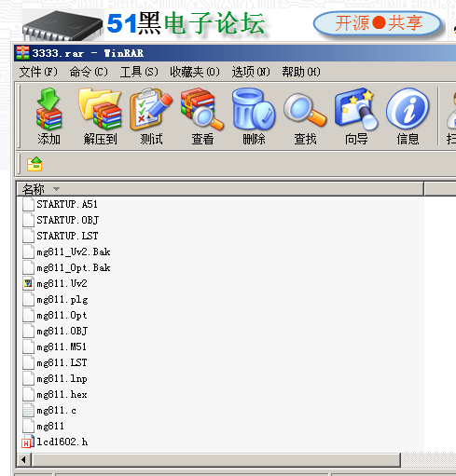Launch the 向导 (Wizard) tool
The image size is (456, 476).
(356, 116)
